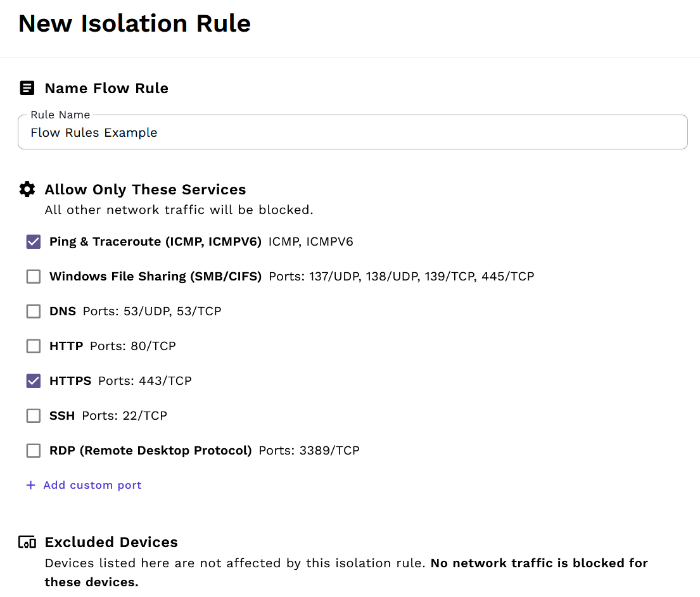Click the Name Flow Rule heading

click(x=106, y=88)
